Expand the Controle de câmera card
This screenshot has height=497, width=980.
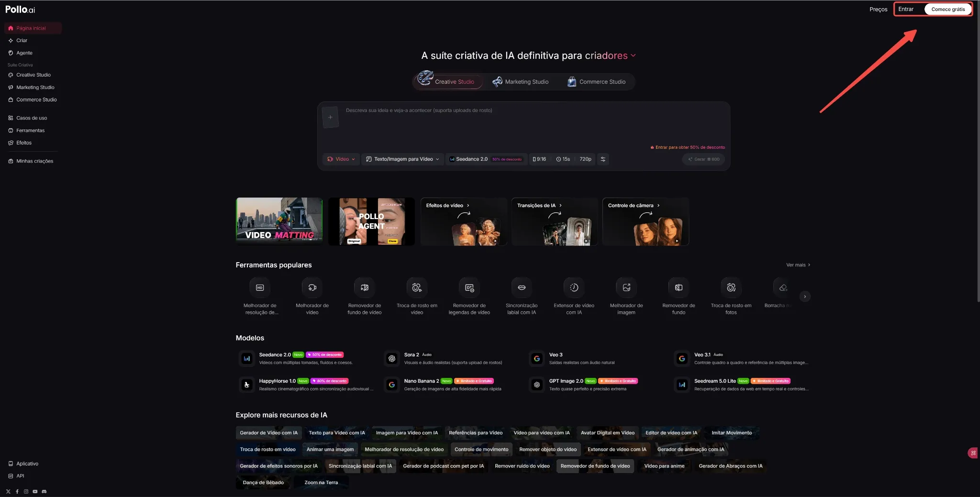point(646,221)
